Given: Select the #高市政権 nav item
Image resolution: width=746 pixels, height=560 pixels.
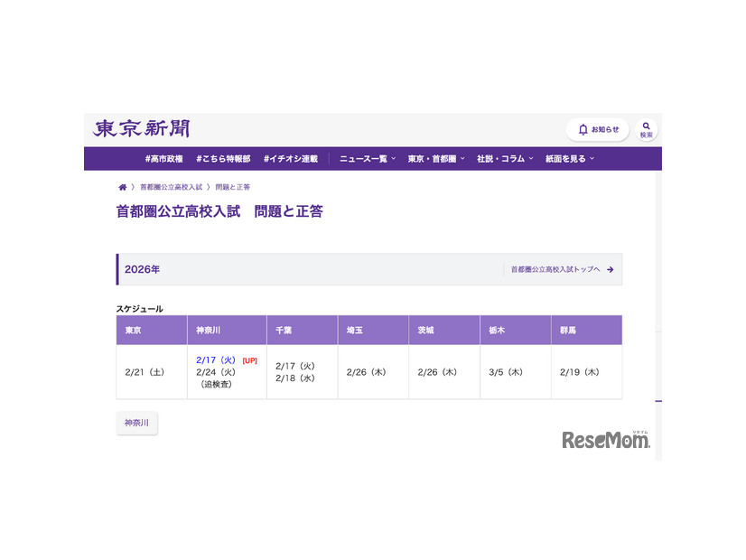Looking at the screenshot, I should coord(163,159).
